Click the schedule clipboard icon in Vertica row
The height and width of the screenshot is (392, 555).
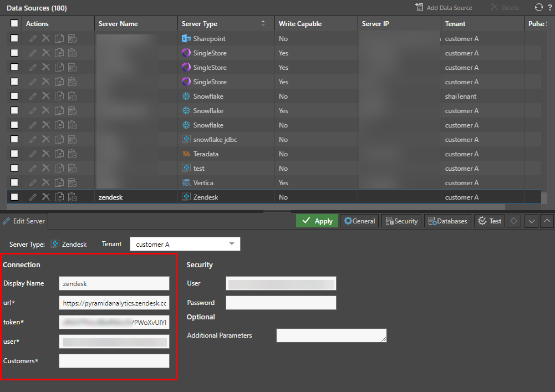tap(73, 182)
